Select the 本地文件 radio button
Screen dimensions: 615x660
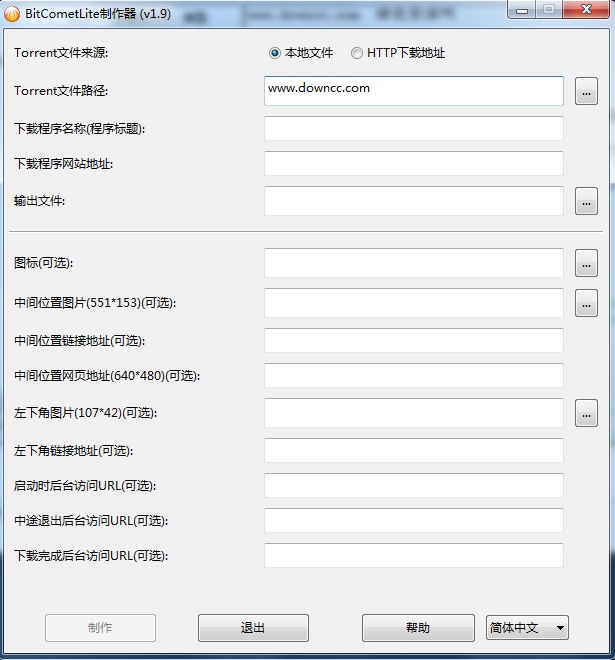click(275, 53)
